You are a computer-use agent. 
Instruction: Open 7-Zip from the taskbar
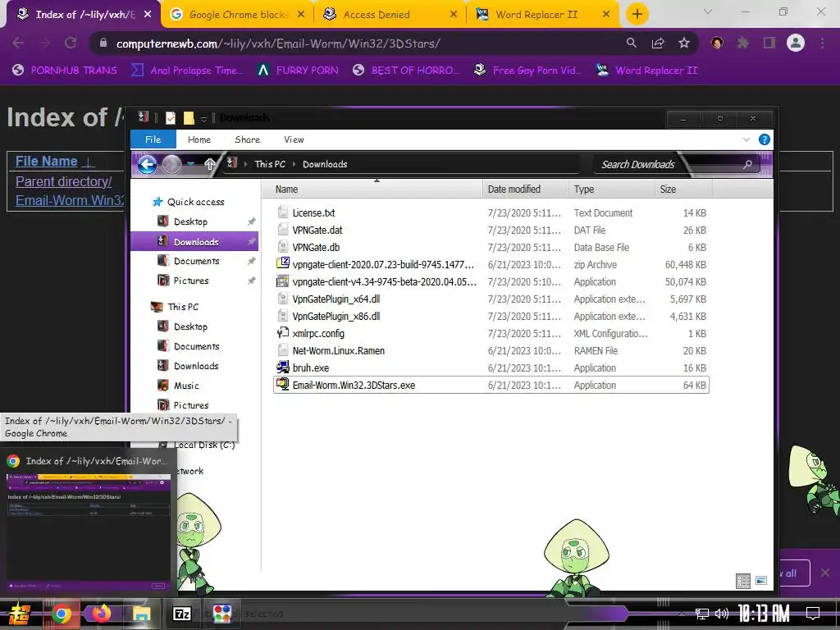click(x=182, y=614)
